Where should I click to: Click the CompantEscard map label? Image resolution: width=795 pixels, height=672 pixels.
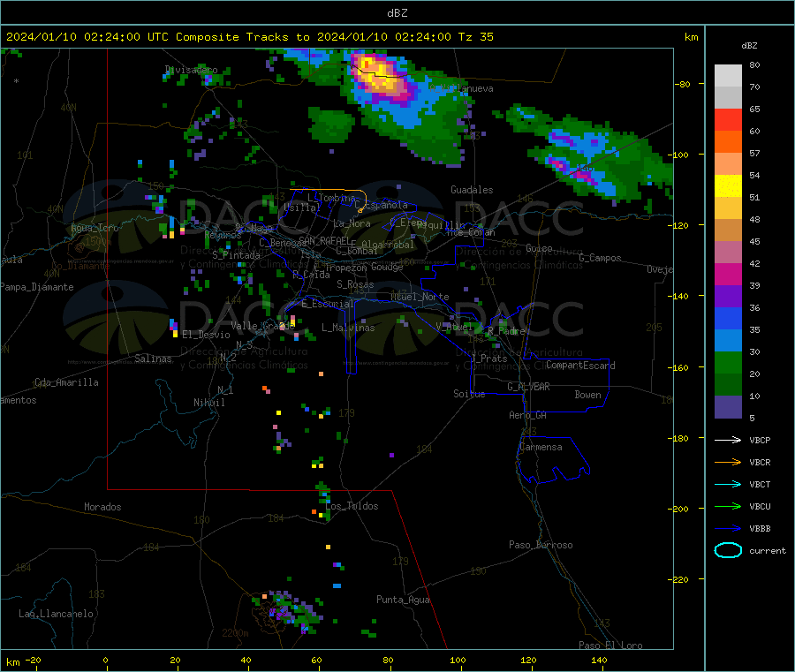[580, 366]
